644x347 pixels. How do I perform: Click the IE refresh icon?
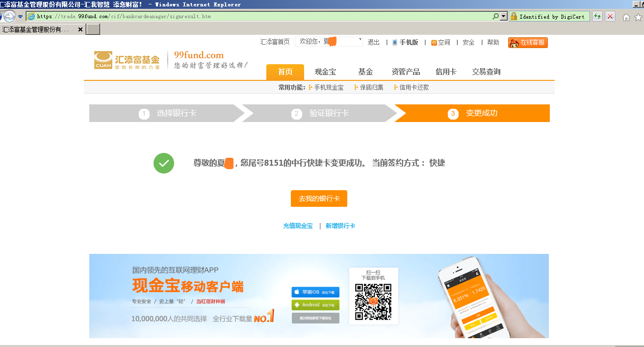[597, 17]
